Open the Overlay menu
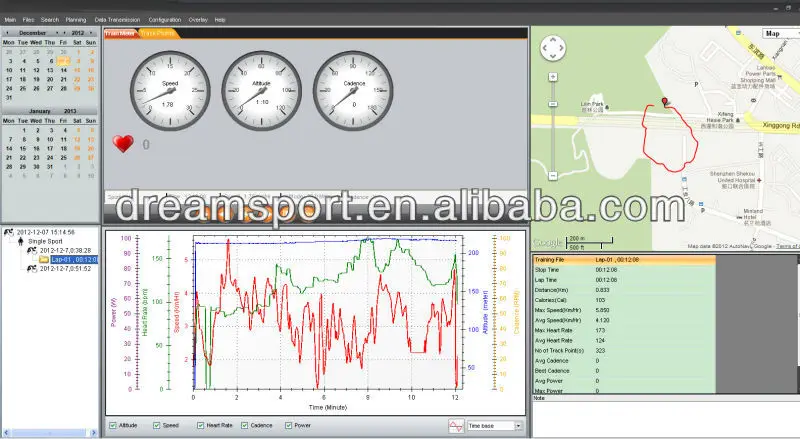 198,20
